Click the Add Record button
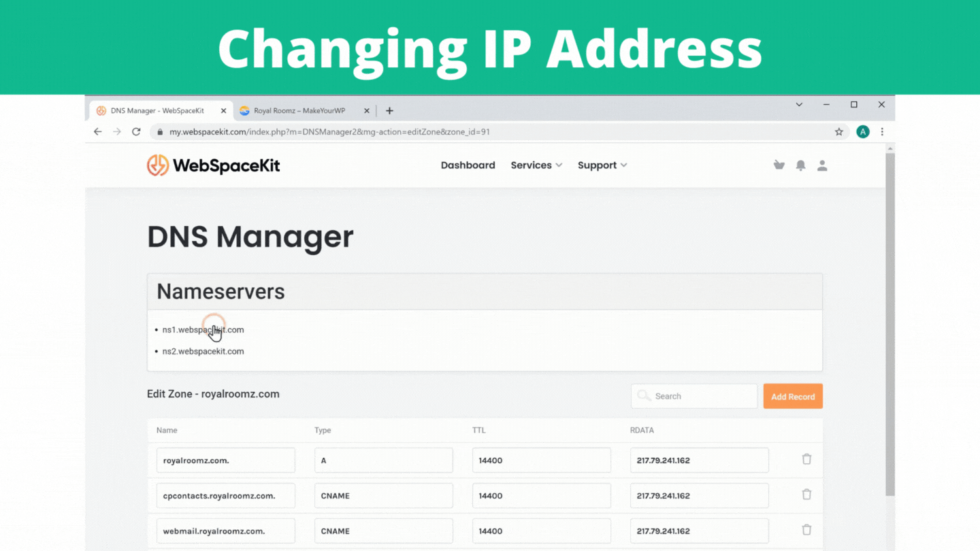 (x=793, y=397)
